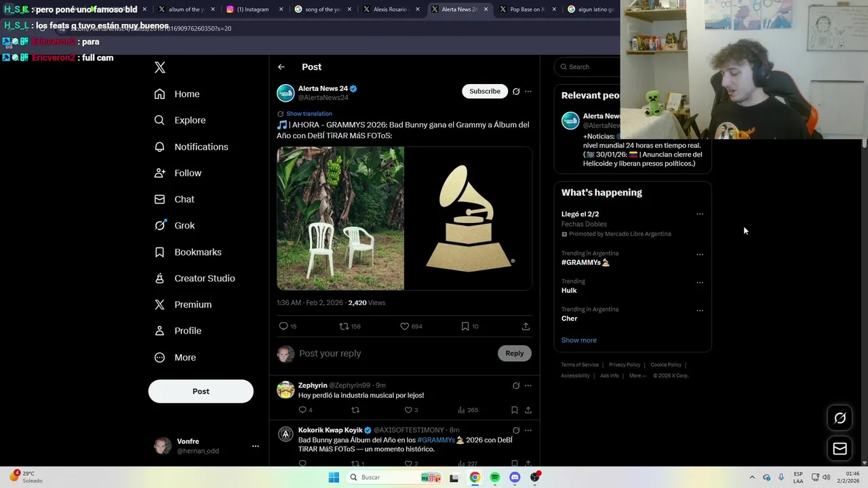Click the X logo in the sidebar

(x=160, y=67)
